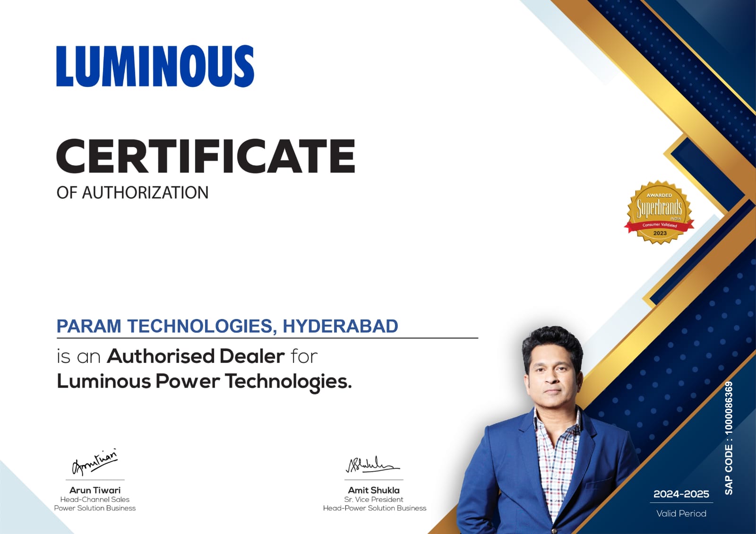Click the vertical SAP CODE number

click(x=729, y=438)
